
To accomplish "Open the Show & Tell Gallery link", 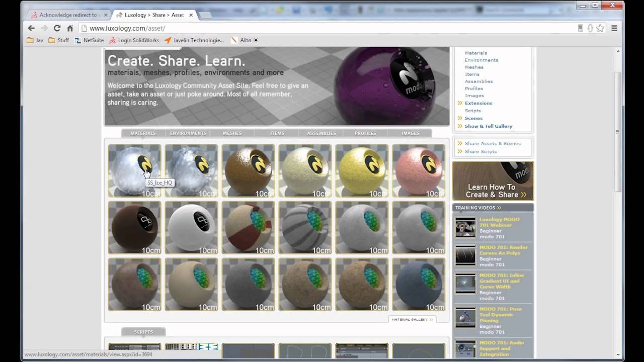I will (x=488, y=126).
